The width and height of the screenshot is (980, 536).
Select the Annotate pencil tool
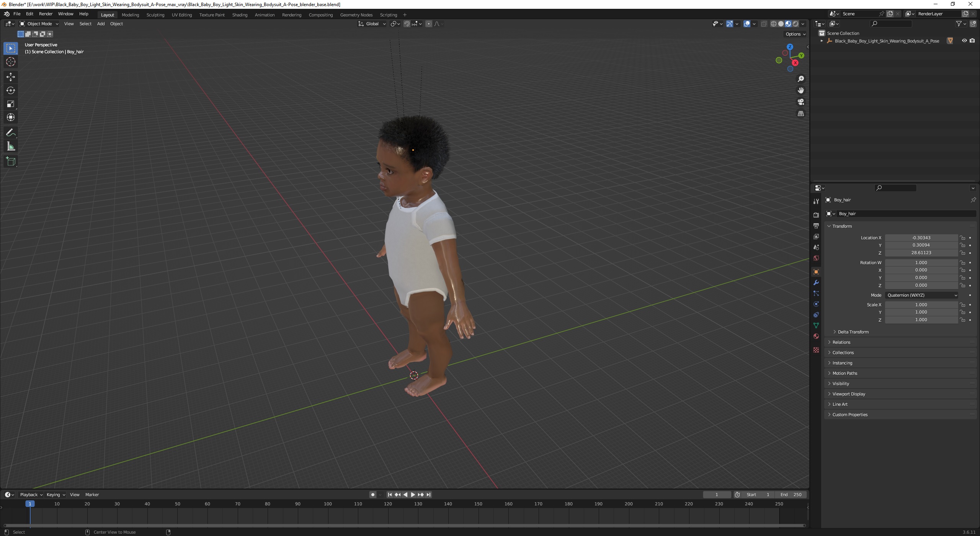pos(11,133)
